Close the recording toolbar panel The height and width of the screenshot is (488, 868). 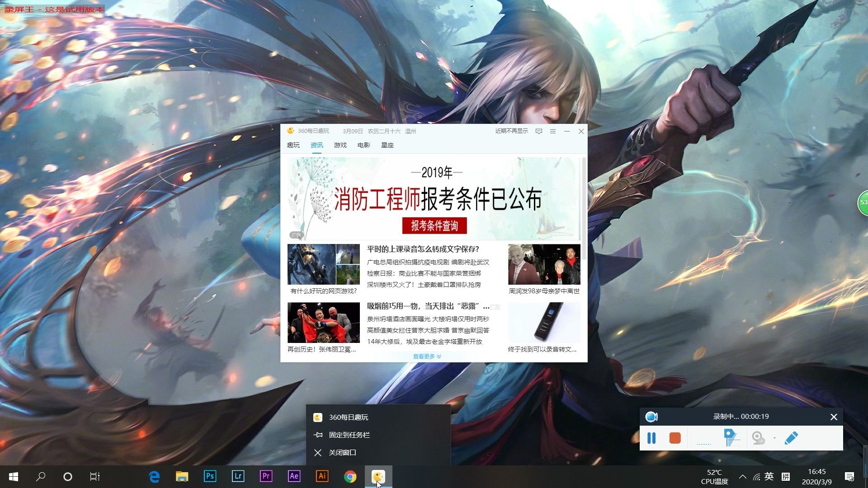coord(834,417)
